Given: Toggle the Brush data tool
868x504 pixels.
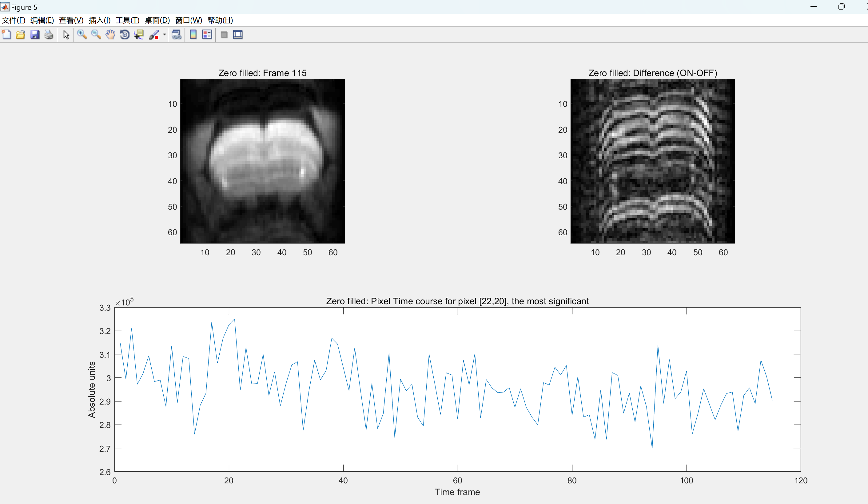Looking at the screenshot, I should click(x=153, y=34).
